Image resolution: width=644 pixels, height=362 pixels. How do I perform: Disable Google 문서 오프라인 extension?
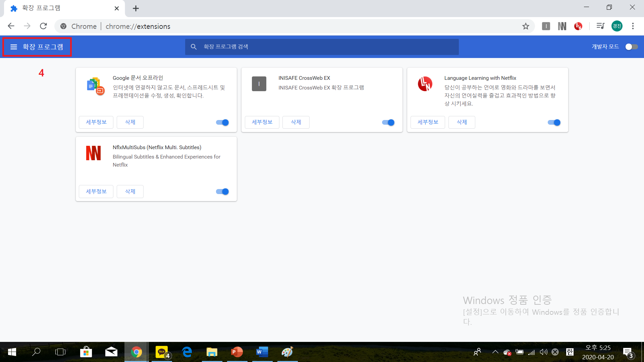[x=222, y=122]
